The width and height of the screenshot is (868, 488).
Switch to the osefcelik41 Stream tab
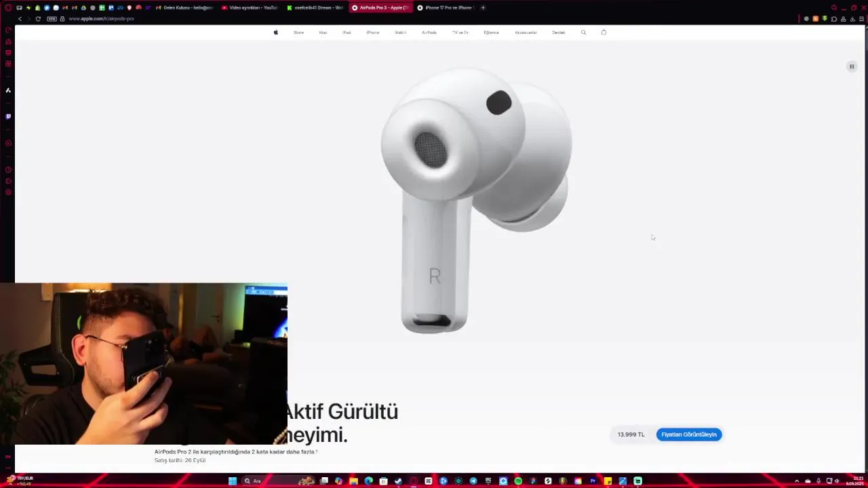coord(315,7)
